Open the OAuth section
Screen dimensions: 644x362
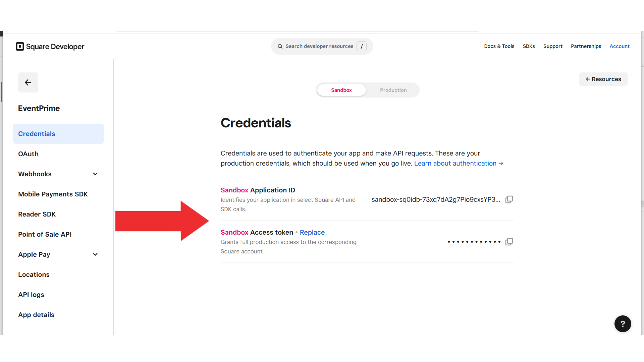(29, 154)
